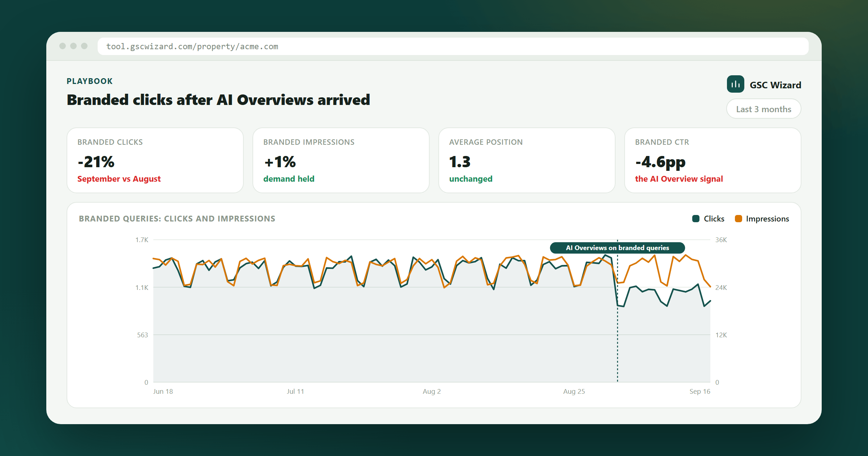Click the GSC Wizard bar-chart logo icon
This screenshot has width=868, height=456.
[736, 84]
